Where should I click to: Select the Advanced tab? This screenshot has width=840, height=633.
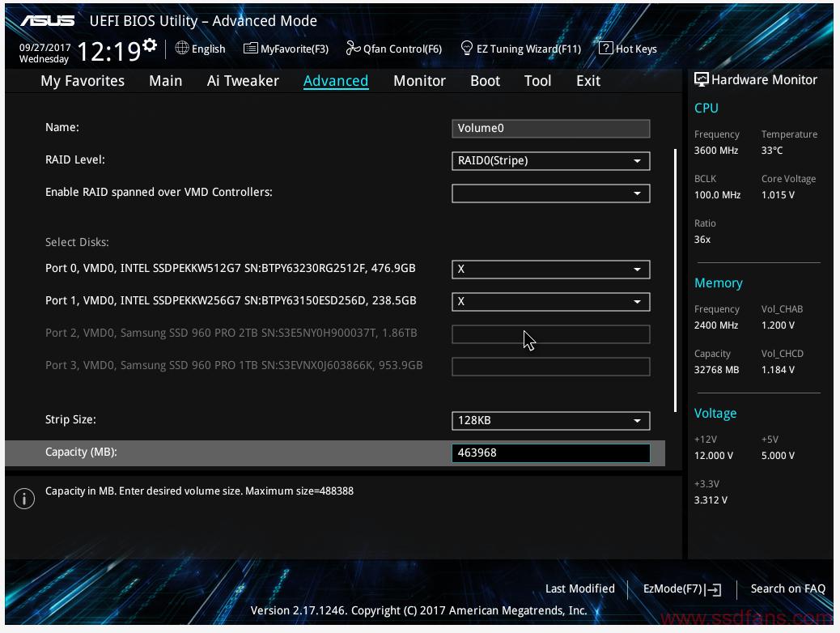[x=336, y=81]
